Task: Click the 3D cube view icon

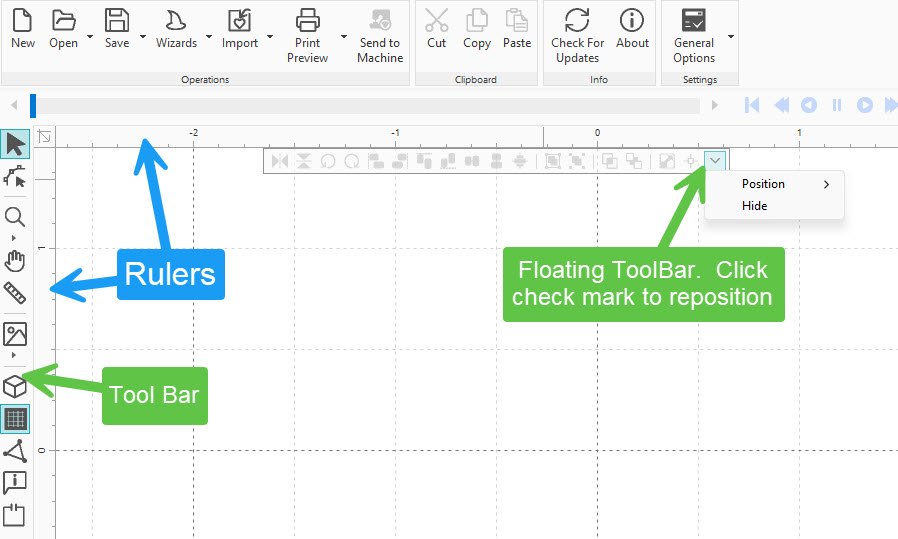Action: [x=15, y=387]
